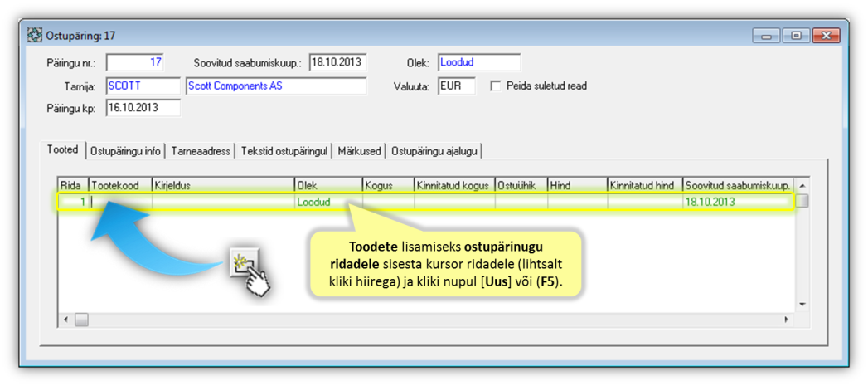This screenshot has height=386, width=868.
Task: Open the Märkused tab
Action: click(x=359, y=151)
